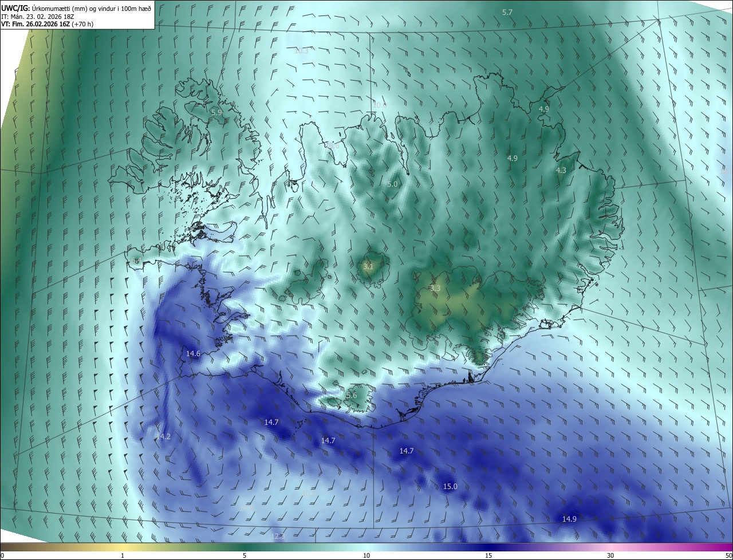Click the color scale tick labeled 10
Viewport: 733px width, 560px height.
[x=366, y=555]
